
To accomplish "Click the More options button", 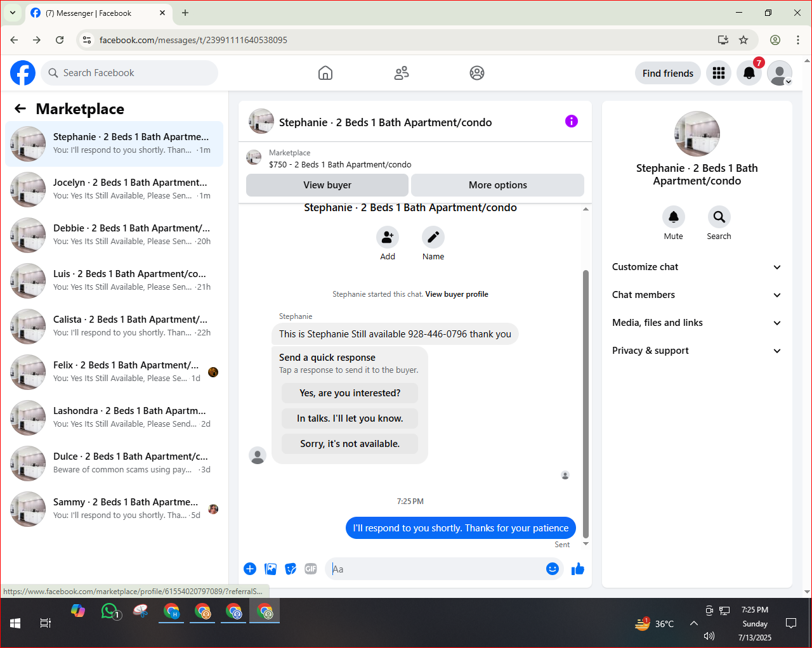I will point(497,185).
